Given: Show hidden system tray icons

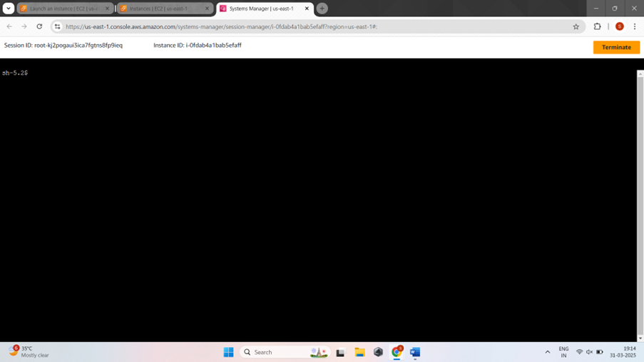Looking at the screenshot, I should click(548, 352).
